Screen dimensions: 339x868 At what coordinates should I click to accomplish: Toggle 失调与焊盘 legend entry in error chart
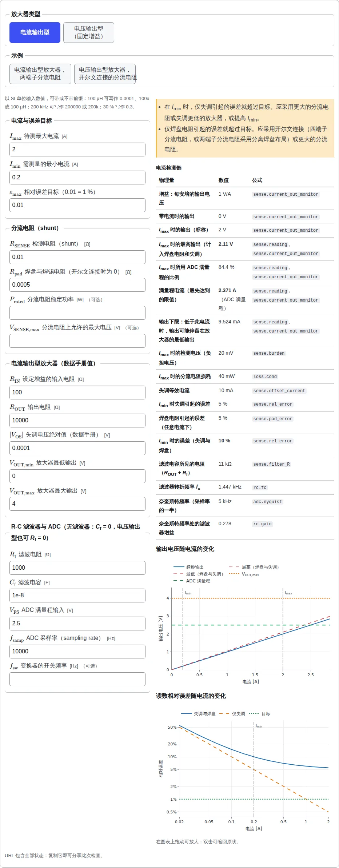point(199,714)
